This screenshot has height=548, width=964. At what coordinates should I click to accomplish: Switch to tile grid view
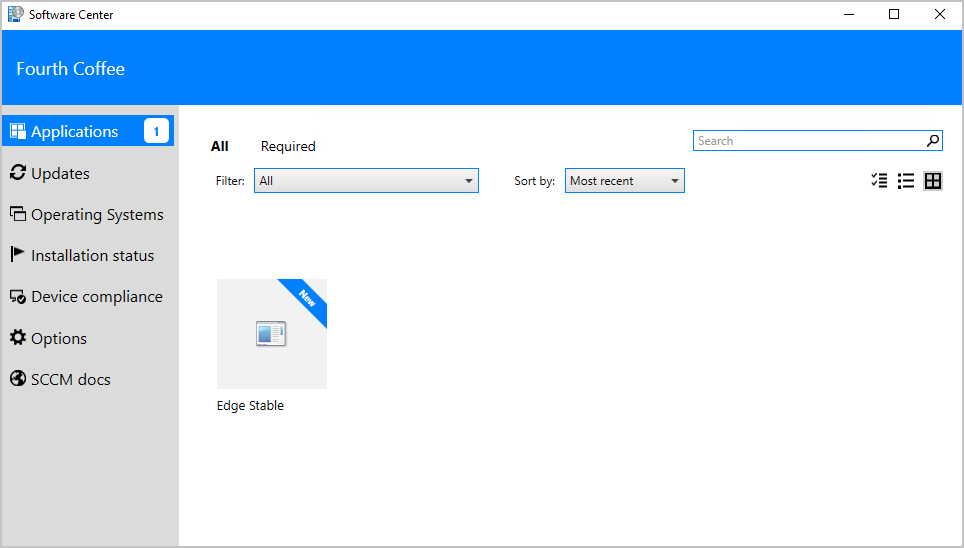[x=933, y=181]
